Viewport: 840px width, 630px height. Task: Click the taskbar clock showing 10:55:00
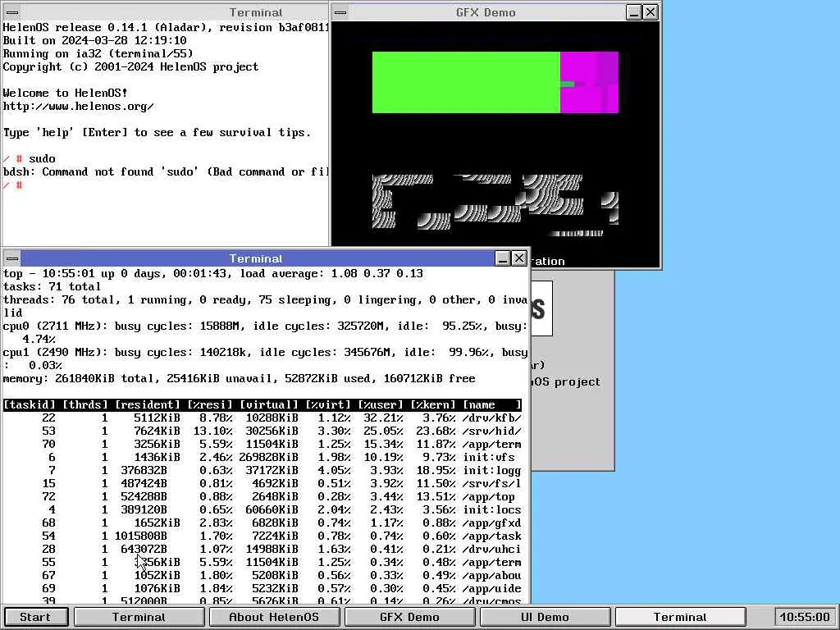coord(805,617)
